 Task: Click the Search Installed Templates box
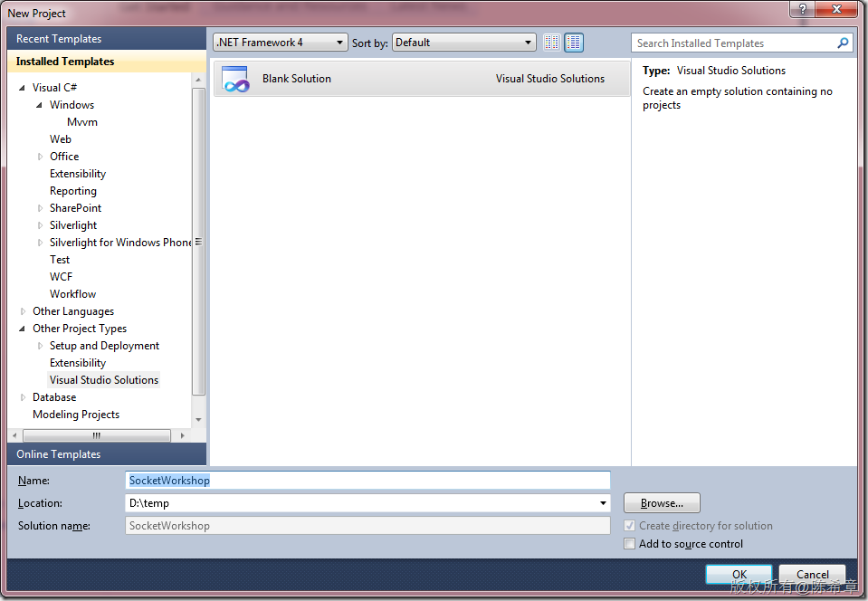(740, 43)
